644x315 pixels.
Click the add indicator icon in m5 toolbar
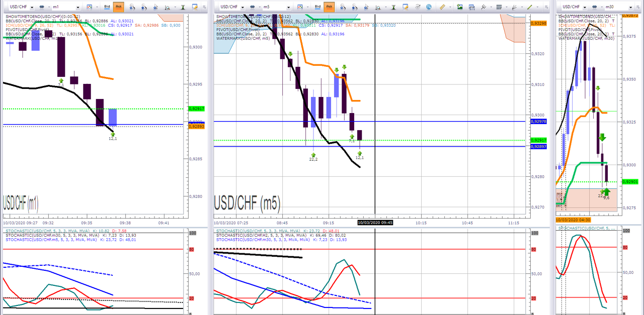click(x=484, y=7)
